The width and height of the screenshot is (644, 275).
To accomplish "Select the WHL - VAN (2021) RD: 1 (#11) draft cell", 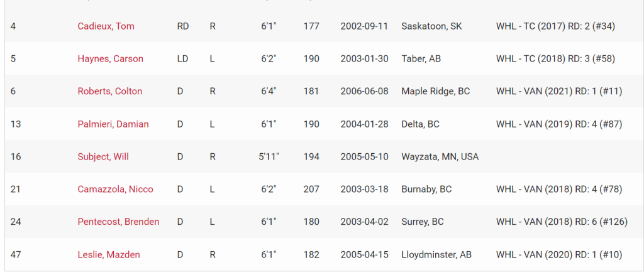I will click(559, 91).
